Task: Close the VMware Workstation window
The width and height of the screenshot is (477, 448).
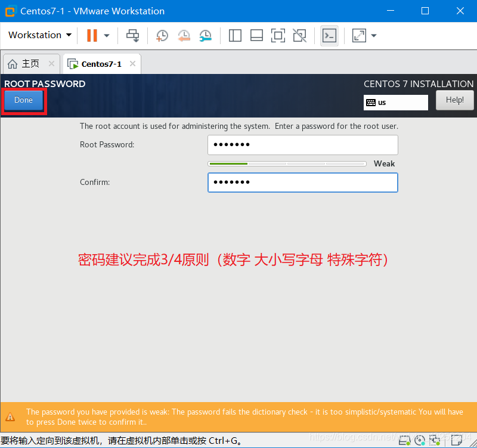Action: 460,11
